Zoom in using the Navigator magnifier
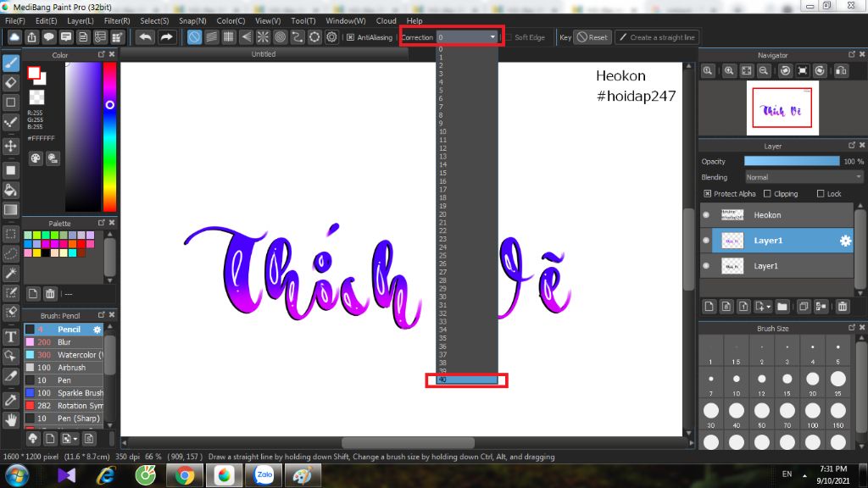This screenshot has height=488, width=868. point(729,71)
